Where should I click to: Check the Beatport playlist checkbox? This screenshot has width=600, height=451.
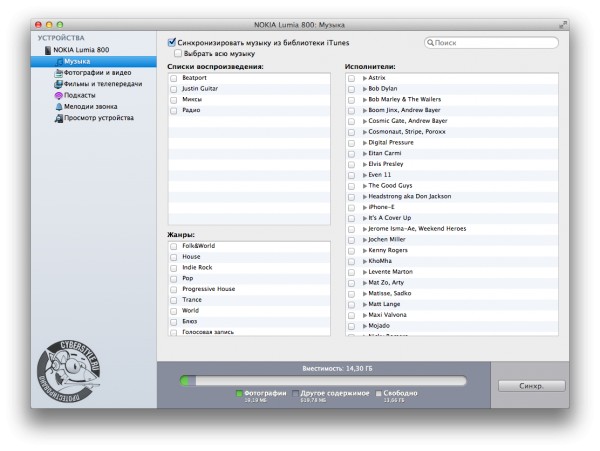pyautogui.click(x=174, y=78)
